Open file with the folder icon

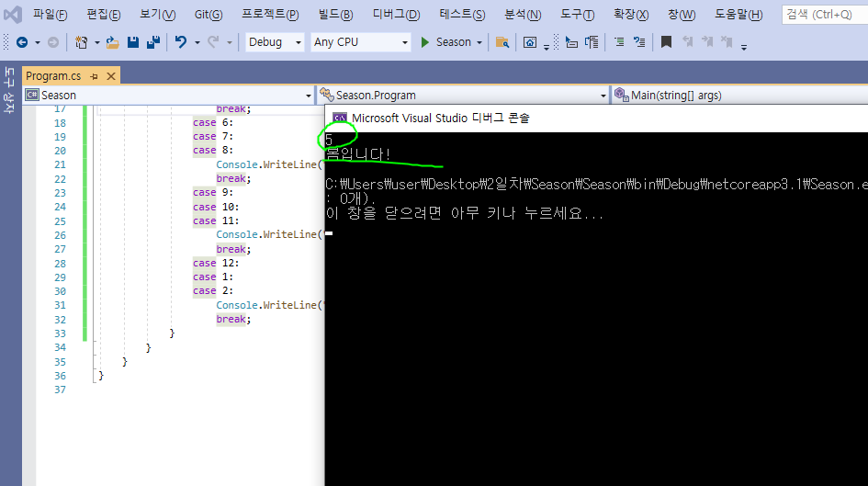pos(112,42)
